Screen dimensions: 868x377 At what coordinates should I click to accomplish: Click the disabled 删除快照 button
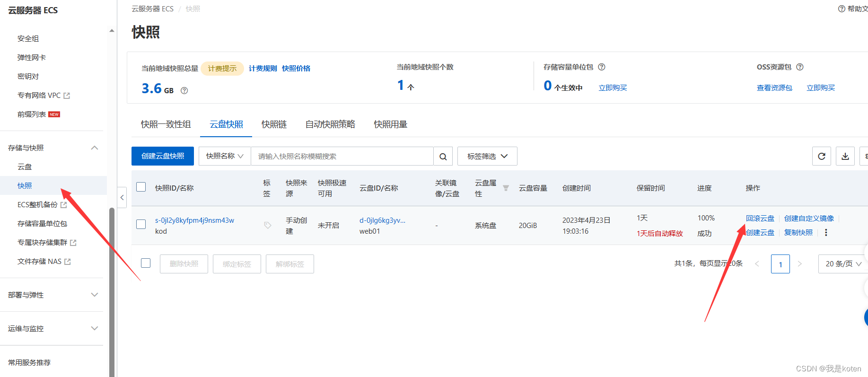[x=184, y=264]
